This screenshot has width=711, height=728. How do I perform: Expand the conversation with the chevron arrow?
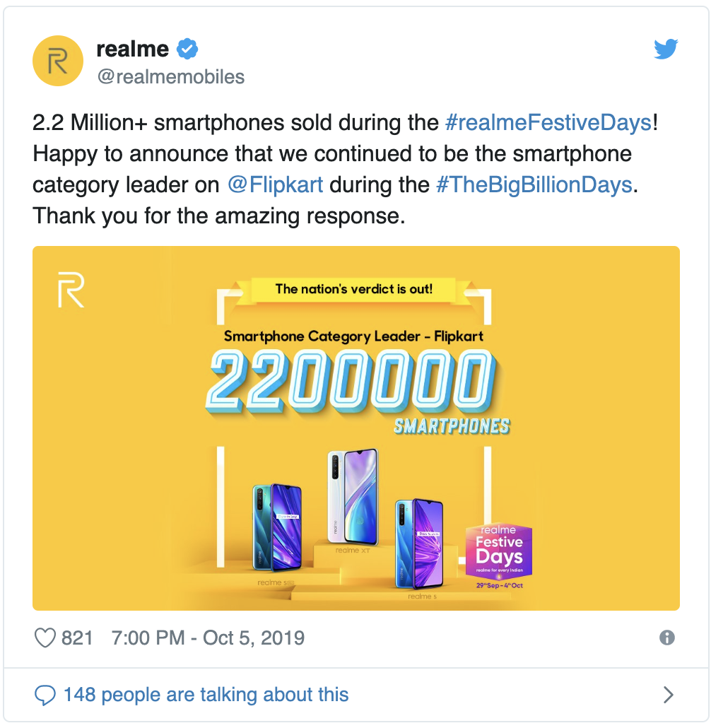[669, 695]
